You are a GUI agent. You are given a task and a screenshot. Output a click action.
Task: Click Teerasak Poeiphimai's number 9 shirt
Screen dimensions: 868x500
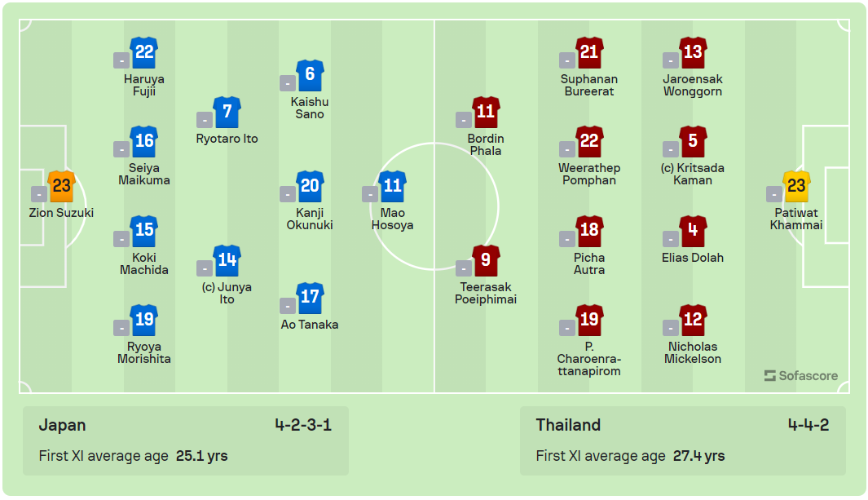tap(486, 260)
